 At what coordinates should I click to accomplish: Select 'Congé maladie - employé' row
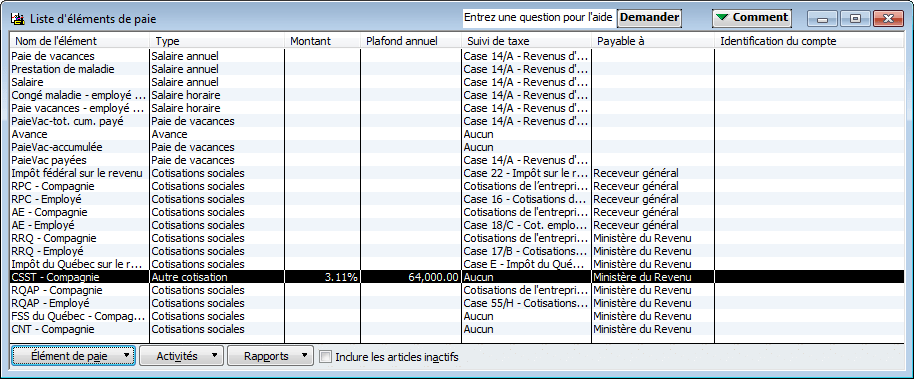(458, 94)
